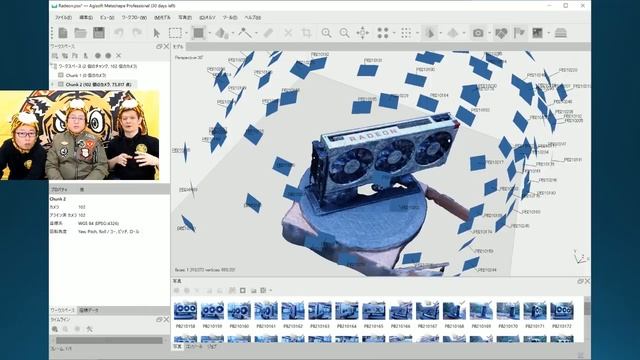
Task: Open ruler tool dropdown arrow
Action: (x=256, y=33)
